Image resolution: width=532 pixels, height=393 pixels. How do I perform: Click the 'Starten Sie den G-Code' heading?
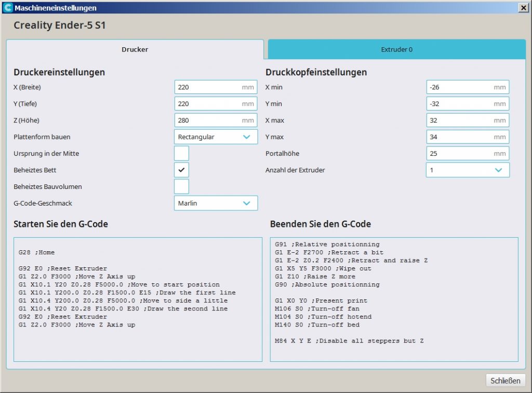[x=61, y=224]
